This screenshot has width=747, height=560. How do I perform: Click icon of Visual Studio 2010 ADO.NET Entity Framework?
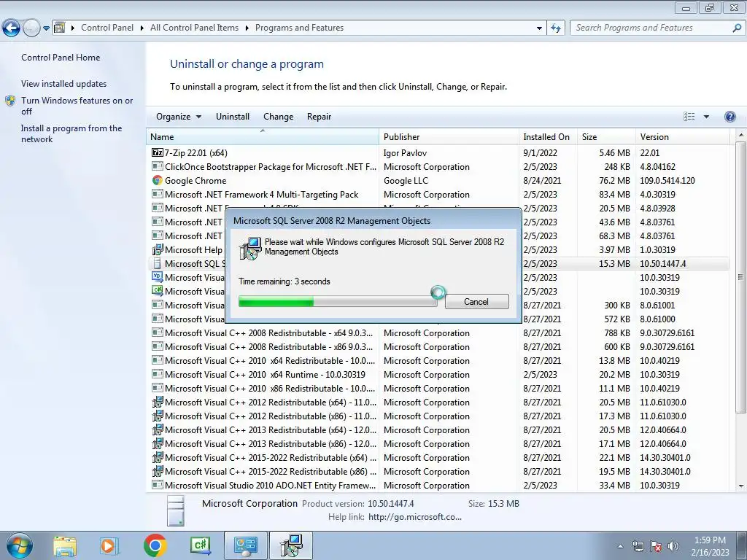(158, 485)
